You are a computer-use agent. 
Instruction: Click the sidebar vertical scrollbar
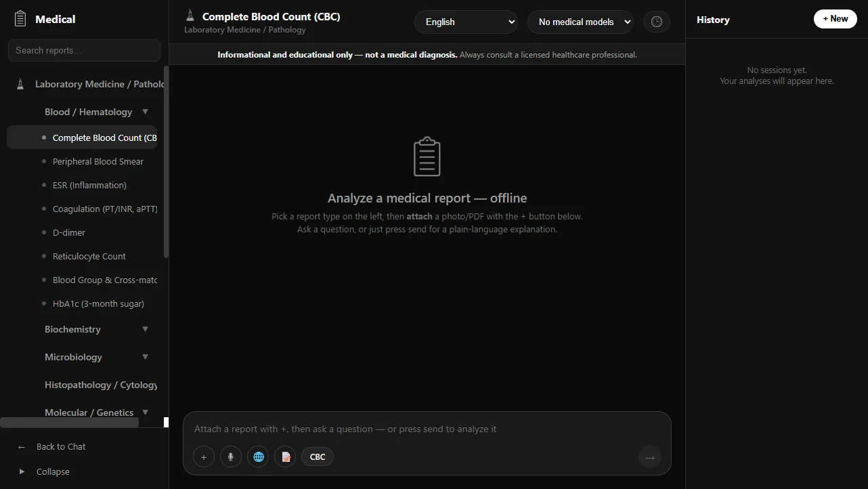click(x=166, y=161)
